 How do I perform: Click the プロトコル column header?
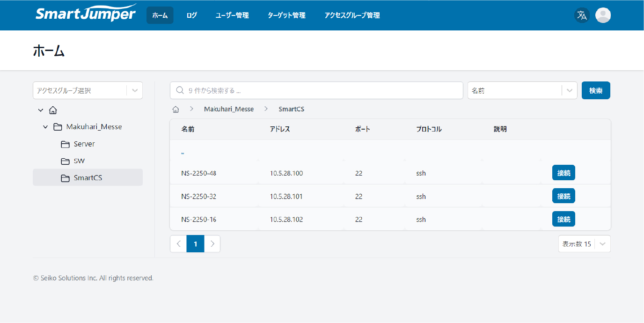pyautogui.click(x=429, y=129)
